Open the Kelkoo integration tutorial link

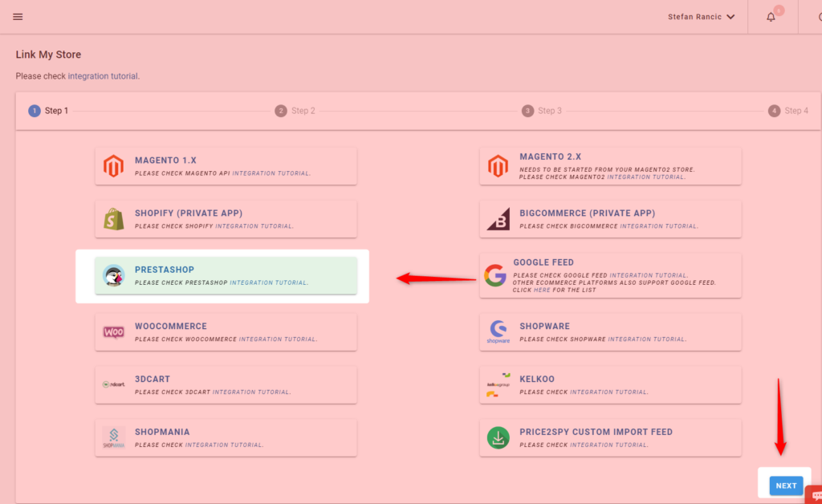(x=609, y=392)
